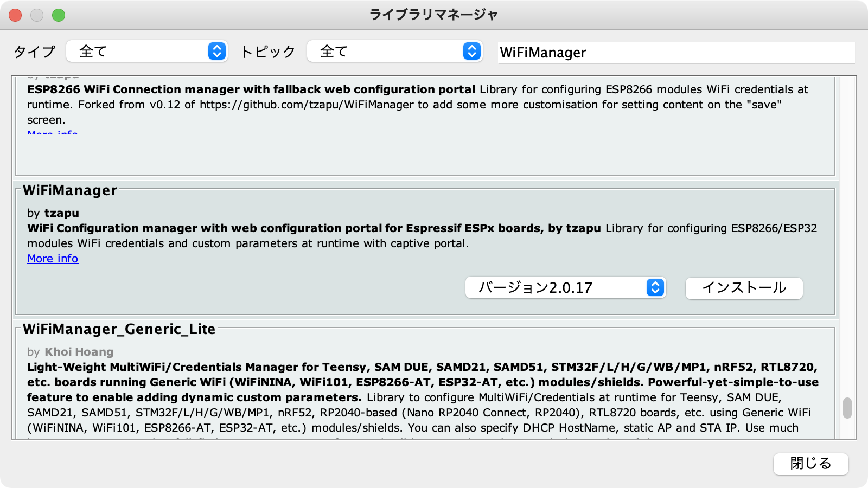
Task: Click the blue arrows on the トピック selector
Action: click(472, 52)
